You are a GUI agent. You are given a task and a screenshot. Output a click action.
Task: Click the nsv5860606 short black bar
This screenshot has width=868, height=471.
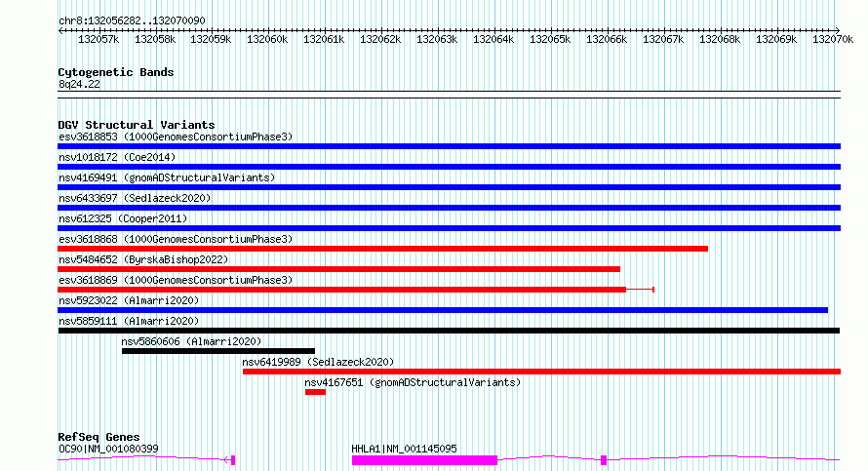point(218,351)
